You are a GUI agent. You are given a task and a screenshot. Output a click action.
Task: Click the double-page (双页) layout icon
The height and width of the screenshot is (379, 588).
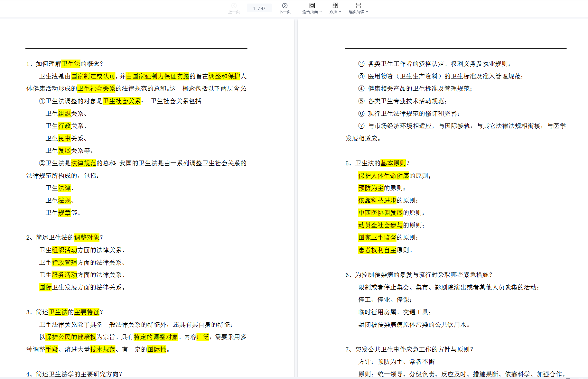(335, 5)
